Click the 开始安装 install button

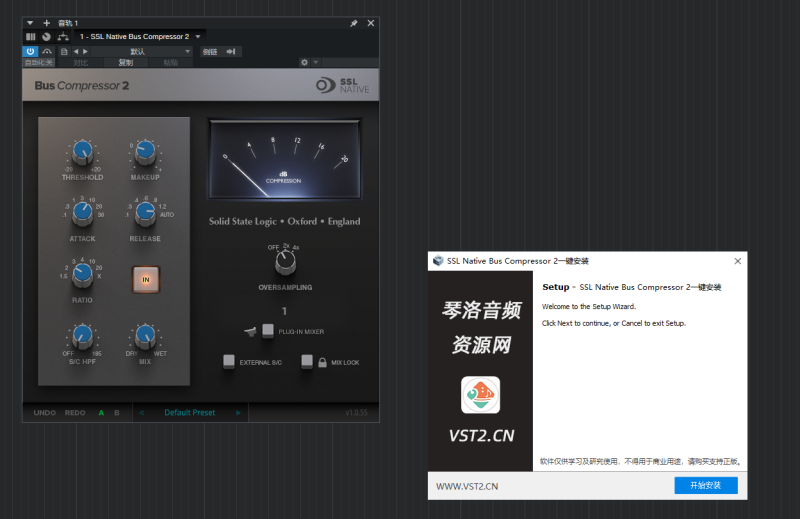(705, 485)
